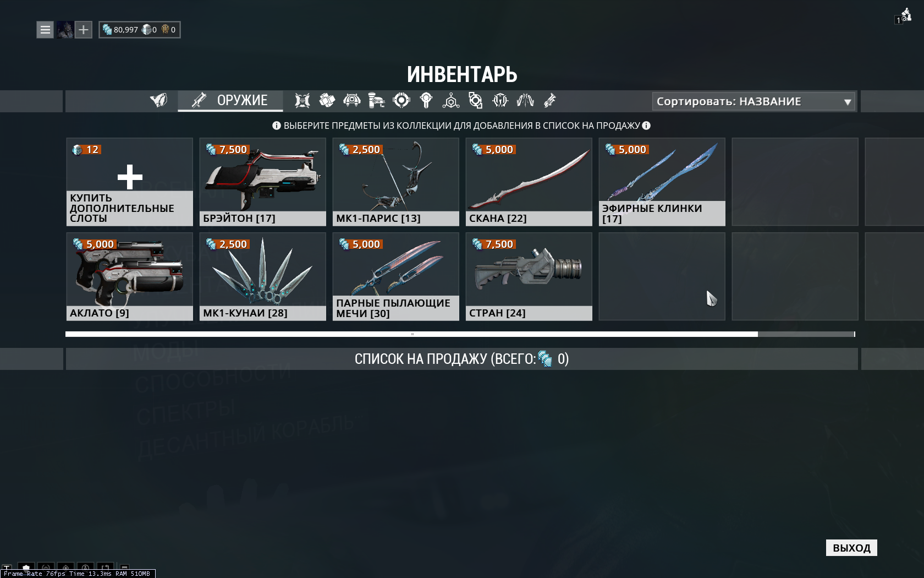
Task: Click the plus button beside the avatar
Action: pos(83,30)
